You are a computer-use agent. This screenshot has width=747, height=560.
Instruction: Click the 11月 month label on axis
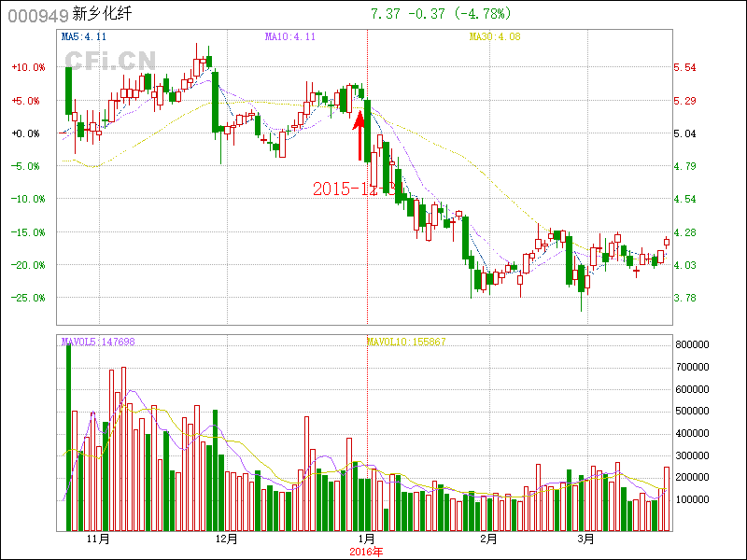click(x=98, y=539)
